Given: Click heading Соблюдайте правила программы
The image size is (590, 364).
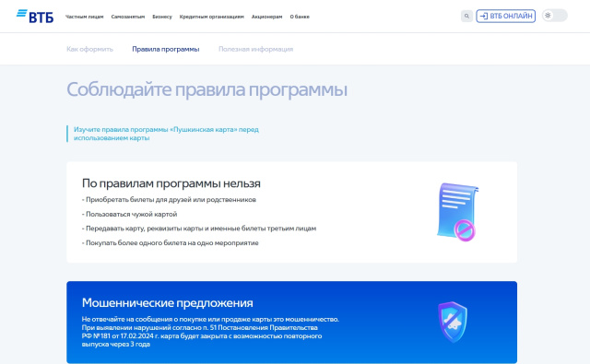Looking at the screenshot, I should pos(206,89).
